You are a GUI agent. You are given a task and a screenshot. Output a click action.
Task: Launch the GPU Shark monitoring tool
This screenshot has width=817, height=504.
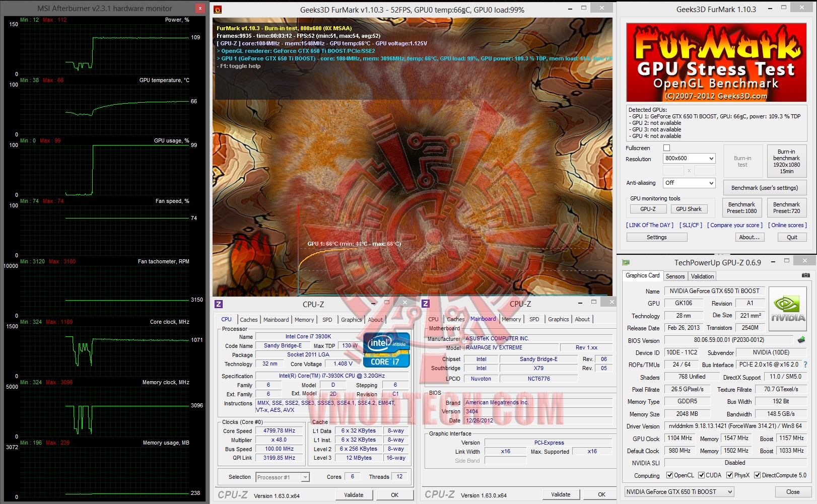(689, 209)
